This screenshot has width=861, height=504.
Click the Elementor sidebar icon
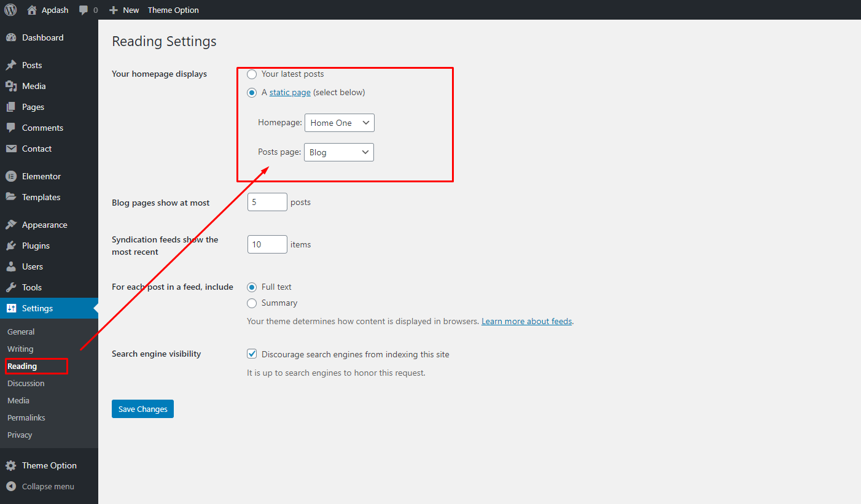pyautogui.click(x=11, y=176)
